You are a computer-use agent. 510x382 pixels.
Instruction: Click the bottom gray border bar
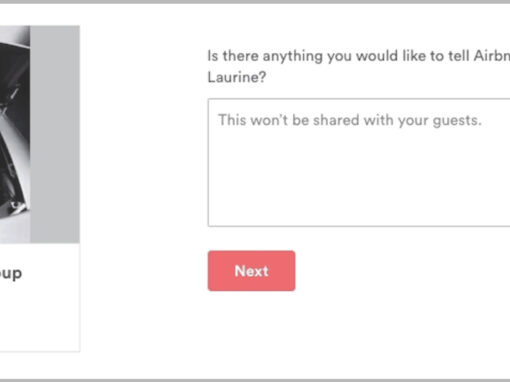(255, 380)
